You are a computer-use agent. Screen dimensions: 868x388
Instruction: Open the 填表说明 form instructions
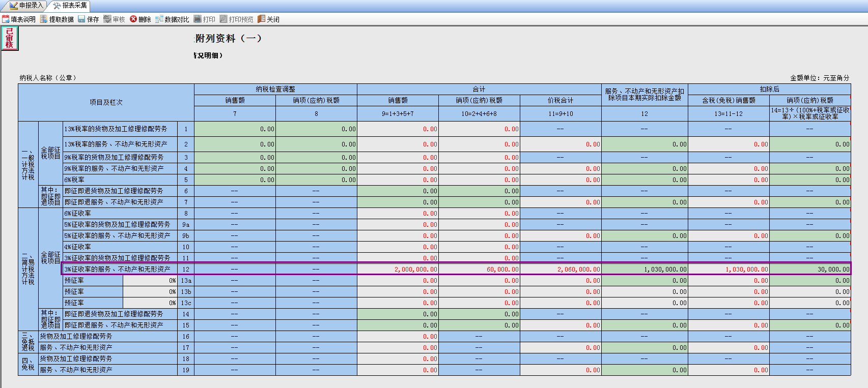(x=19, y=19)
